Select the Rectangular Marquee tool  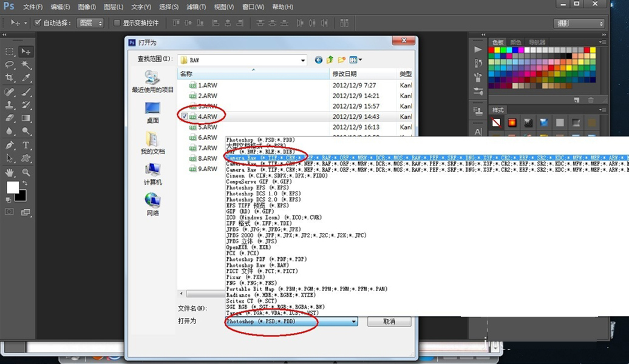[x=9, y=52]
